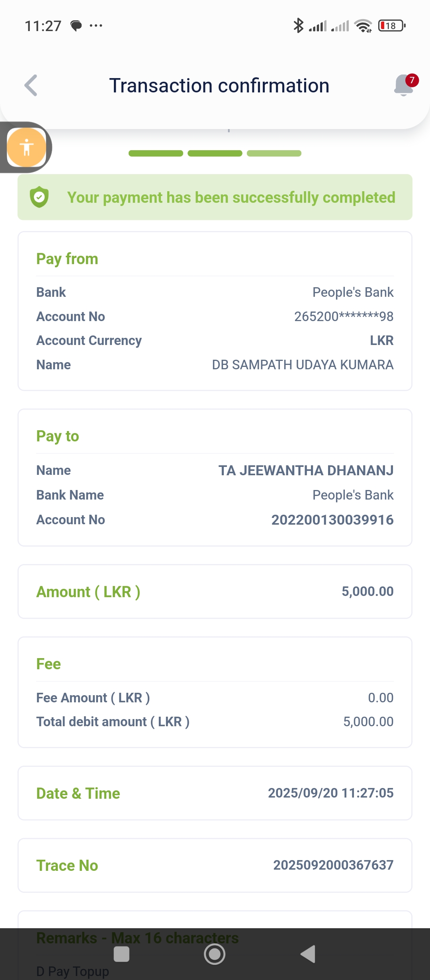Tap the Remarks field containing D Pay Topup
The image size is (430, 980).
pos(72,971)
